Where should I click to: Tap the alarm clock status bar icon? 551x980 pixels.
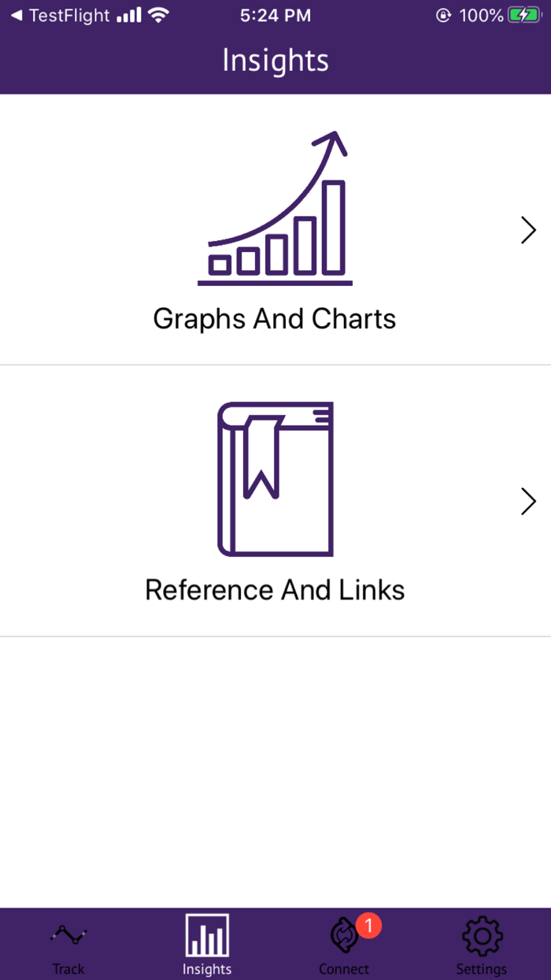(x=443, y=13)
